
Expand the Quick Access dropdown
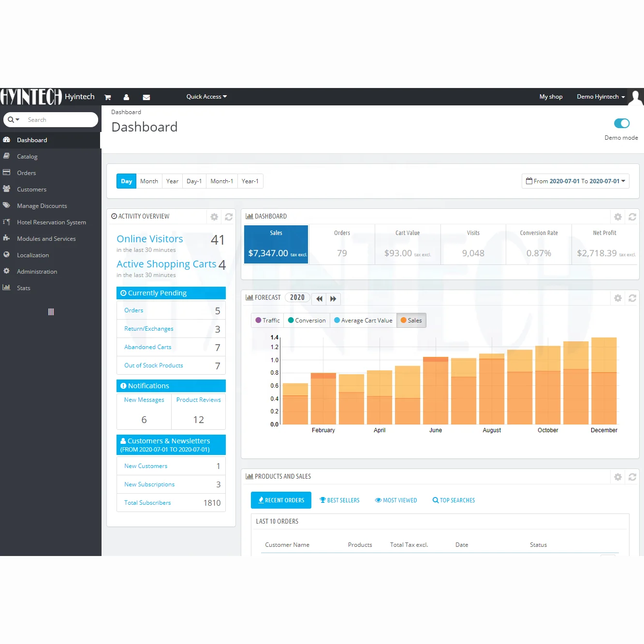pos(206,97)
